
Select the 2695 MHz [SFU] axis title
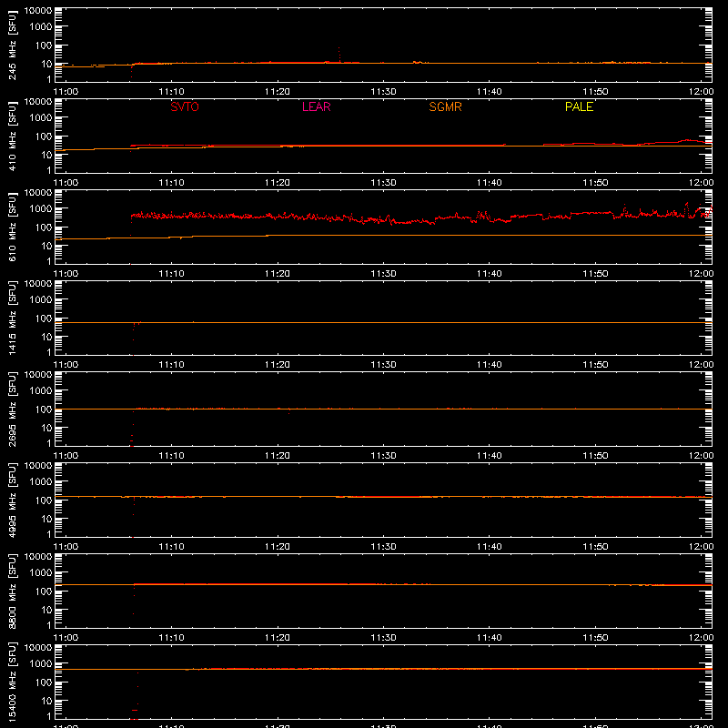point(13,409)
